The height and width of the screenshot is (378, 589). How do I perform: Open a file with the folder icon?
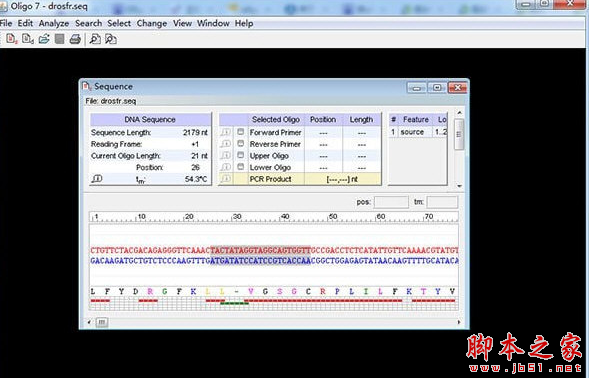click(44, 39)
